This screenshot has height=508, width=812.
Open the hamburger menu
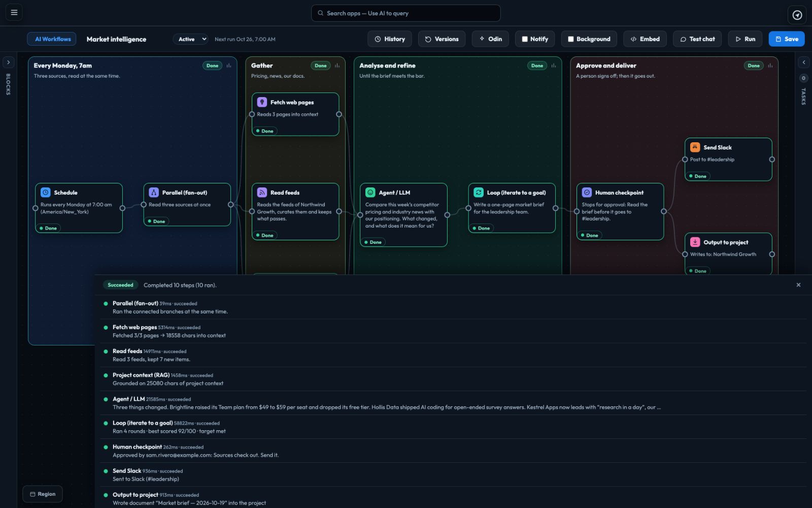click(14, 13)
